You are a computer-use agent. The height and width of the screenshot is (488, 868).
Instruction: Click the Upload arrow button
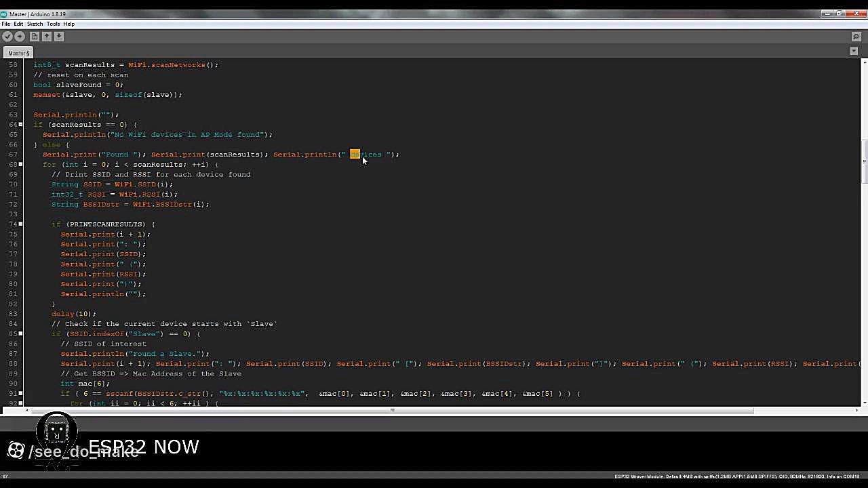tap(20, 36)
